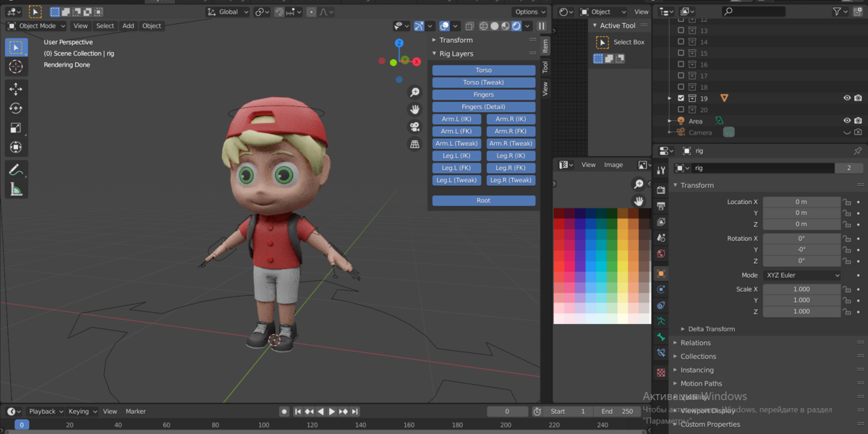Click the viewport zoom magnifier icon
This screenshot has height=434, width=868.
414,93
